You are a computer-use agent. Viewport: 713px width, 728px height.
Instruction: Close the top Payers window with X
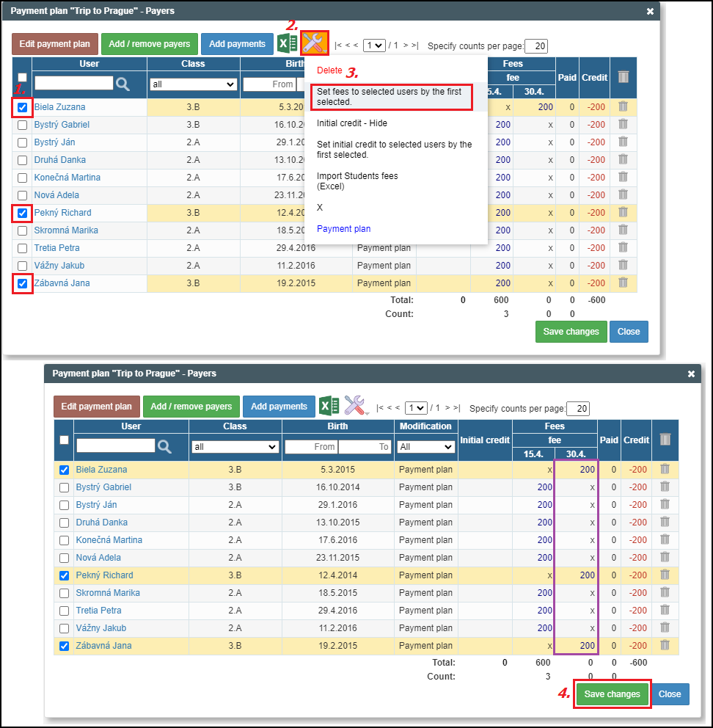[650, 11]
